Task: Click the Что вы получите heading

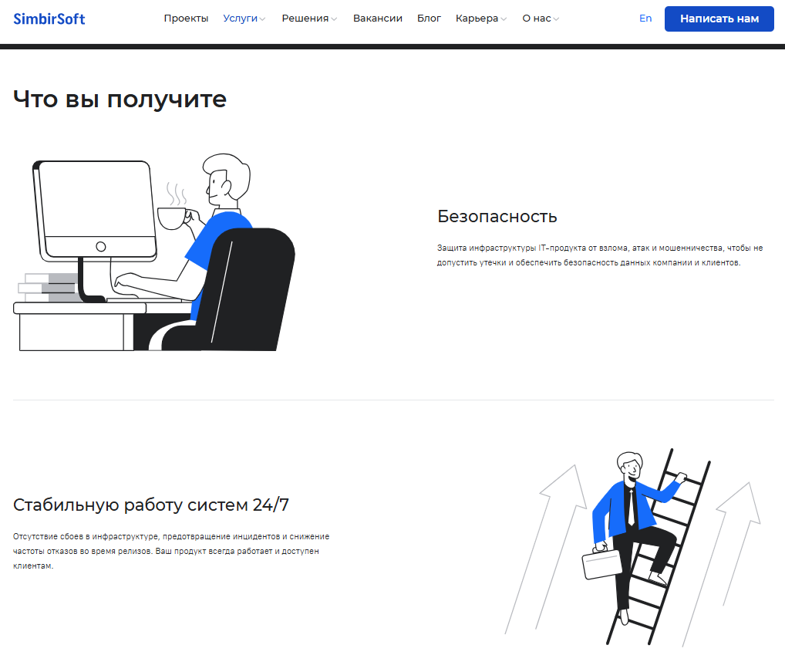Action: [x=119, y=99]
